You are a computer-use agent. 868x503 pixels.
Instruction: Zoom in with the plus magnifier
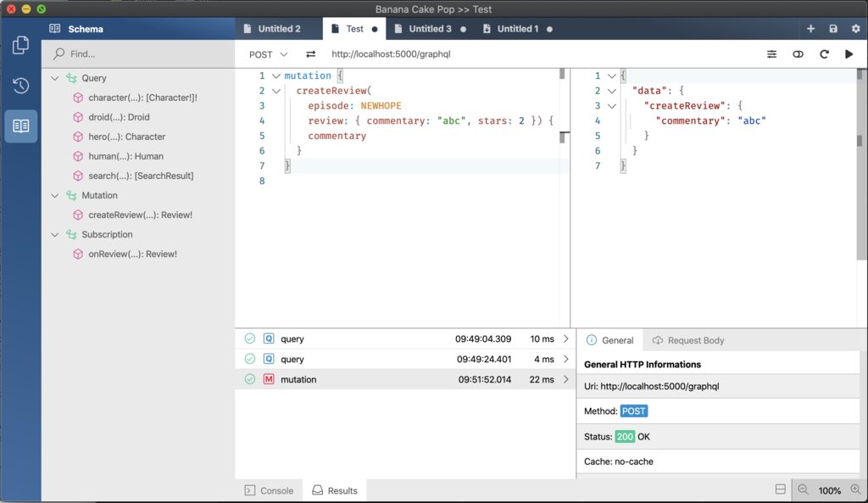(x=856, y=489)
